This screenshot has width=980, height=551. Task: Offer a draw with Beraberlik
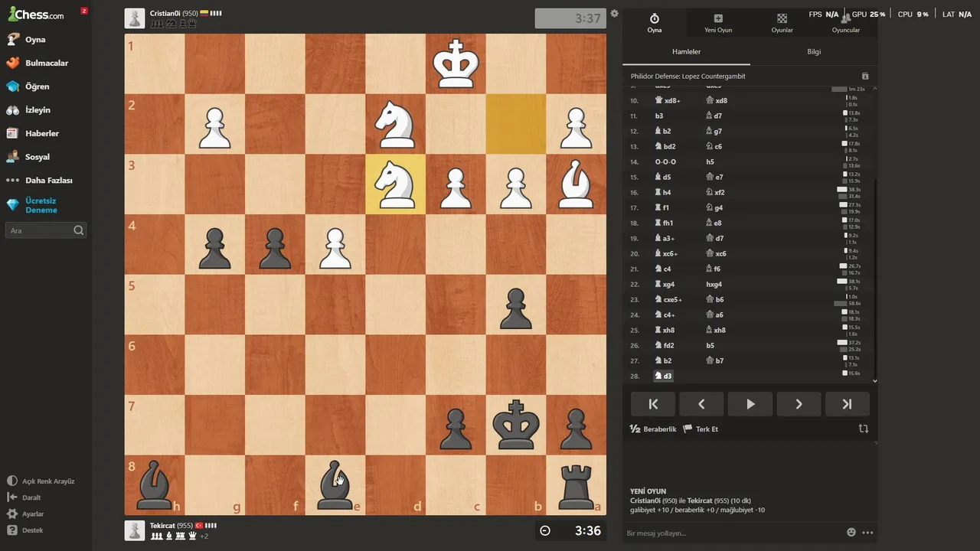(653, 429)
